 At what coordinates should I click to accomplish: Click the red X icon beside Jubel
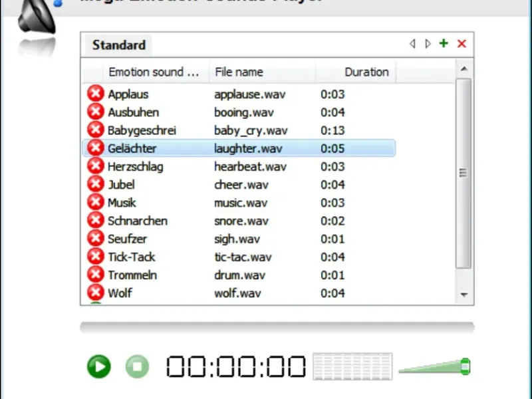(96, 184)
